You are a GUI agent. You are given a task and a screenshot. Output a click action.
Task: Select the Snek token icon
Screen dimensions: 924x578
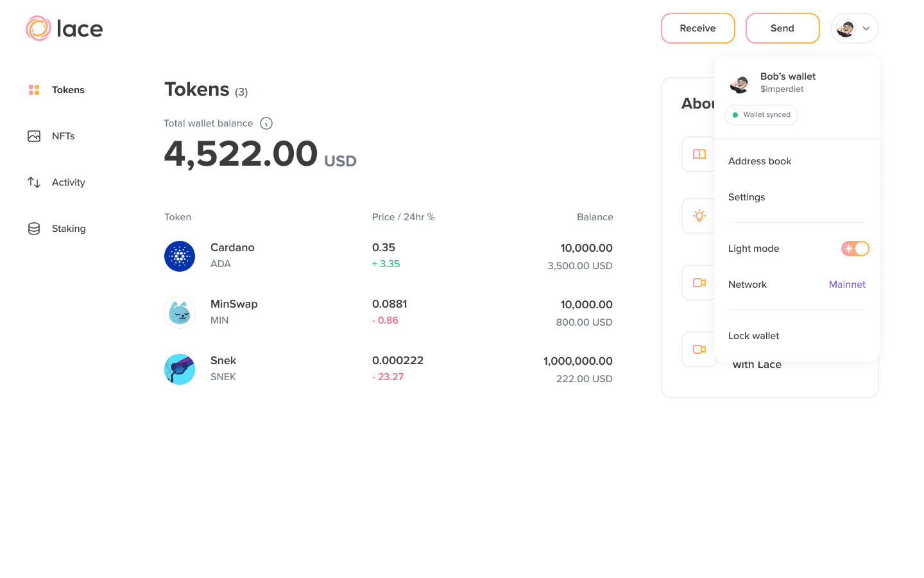pos(180,369)
